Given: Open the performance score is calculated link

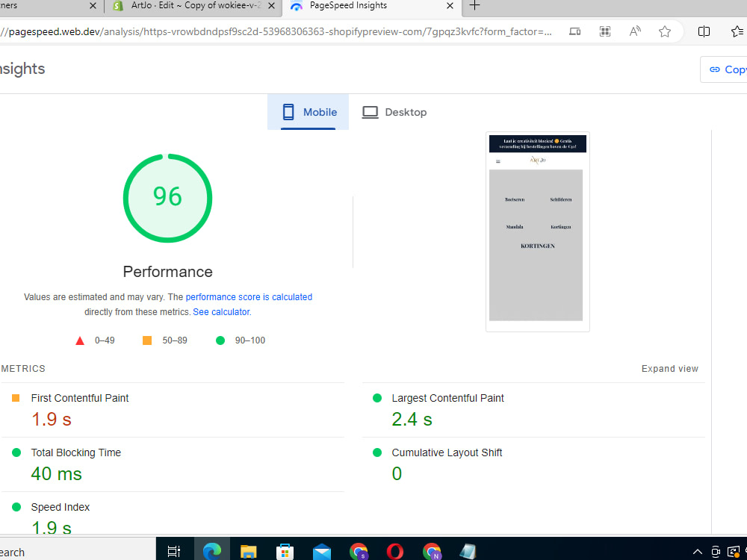Looking at the screenshot, I should click(x=249, y=296).
